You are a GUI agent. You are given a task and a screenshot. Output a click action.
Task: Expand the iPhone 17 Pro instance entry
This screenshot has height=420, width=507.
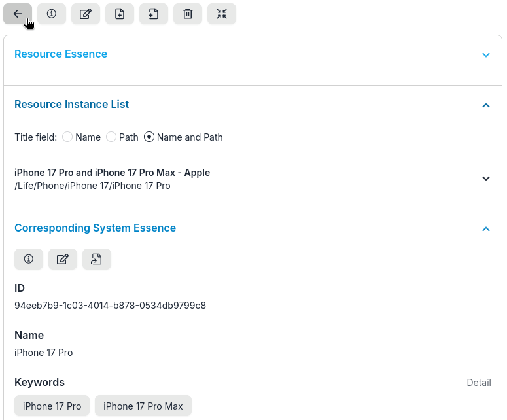485,179
